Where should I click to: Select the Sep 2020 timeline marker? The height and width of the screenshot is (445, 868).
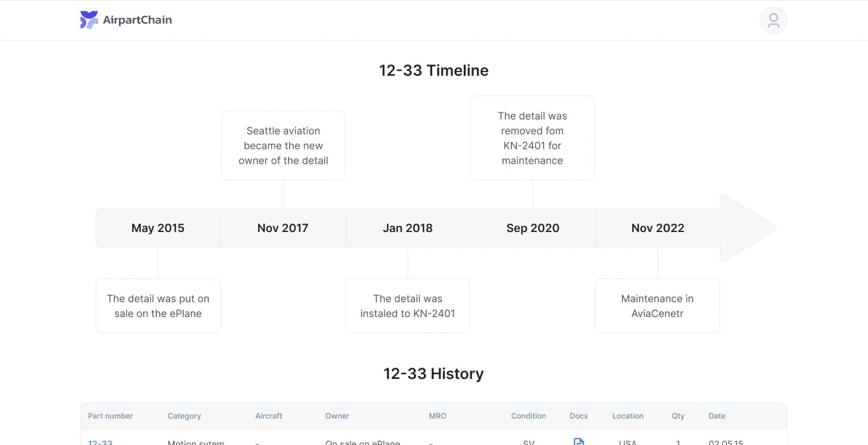point(532,228)
